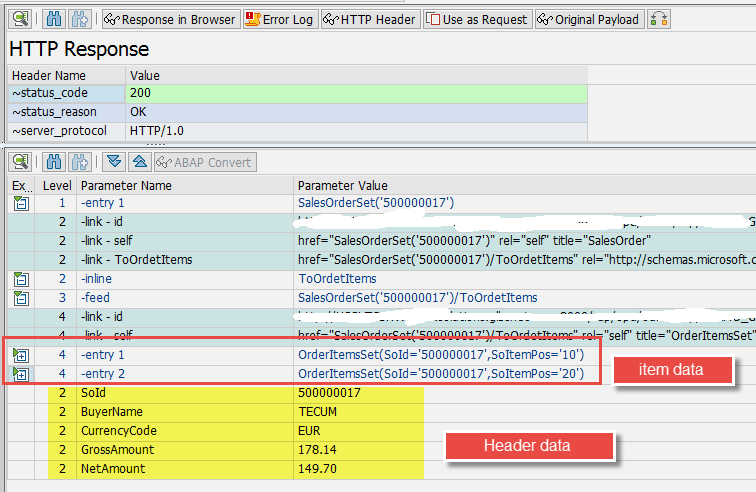Image resolution: width=756 pixels, height=492 pixels.
Task: Click the last icon after Original Payload
Action: [659, 19]
